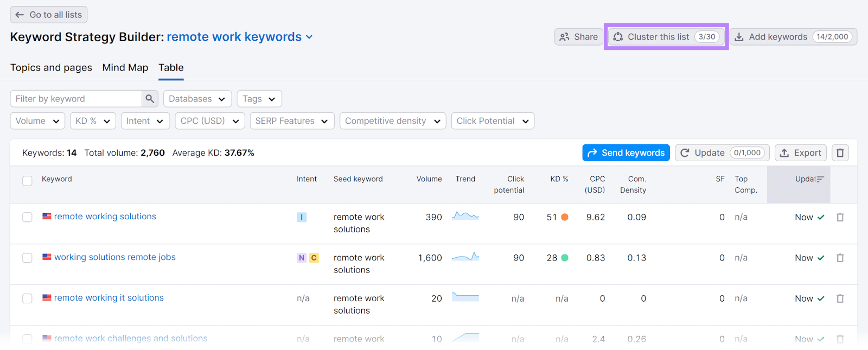This screenshot has height=350, width=868.
Task: Click the US flag next to 'remote working solutions'
Action: [x=47, y=217]
